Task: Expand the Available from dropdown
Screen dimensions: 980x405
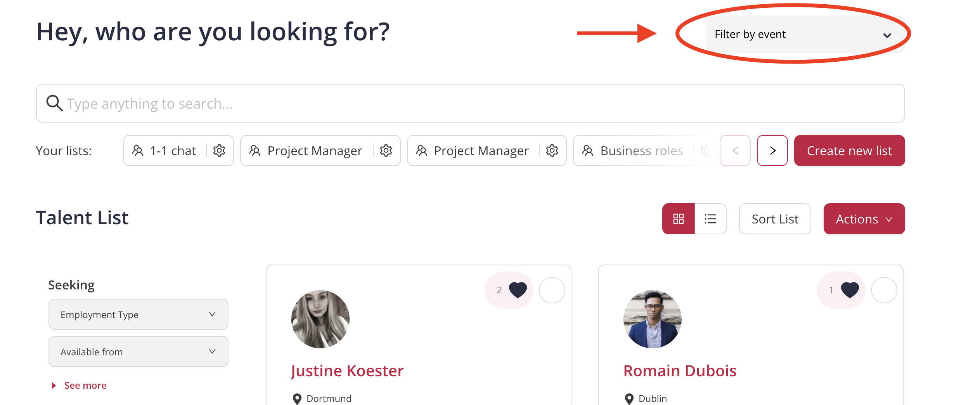Action: [x=139, y=351]
